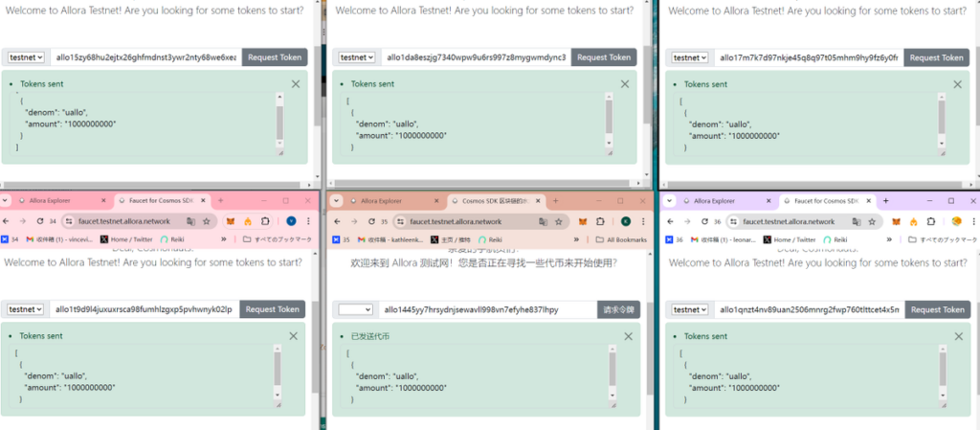This screenshot has height=430, width=980.
Task: Click the bookmark star in peach window 35
Action: click(x=558, y=221)
